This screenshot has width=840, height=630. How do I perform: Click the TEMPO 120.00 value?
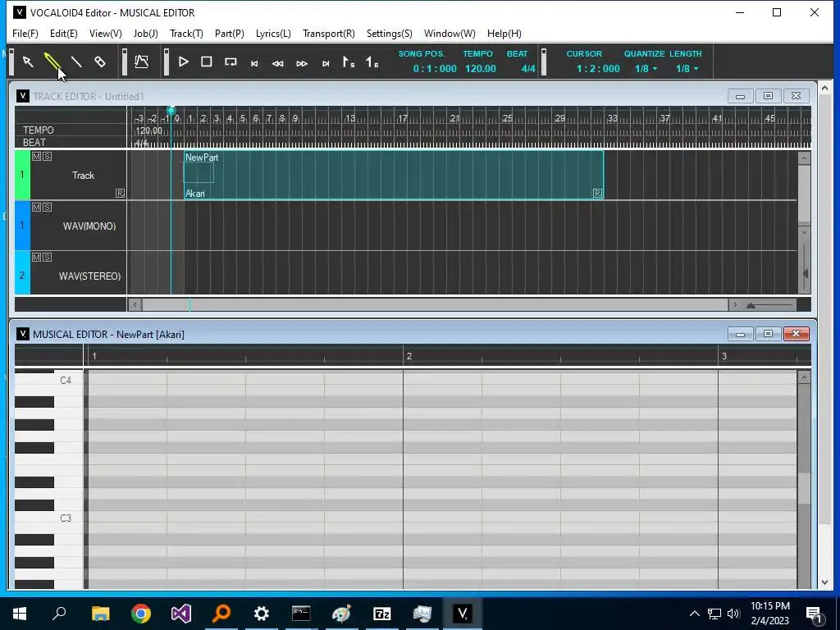481,69
